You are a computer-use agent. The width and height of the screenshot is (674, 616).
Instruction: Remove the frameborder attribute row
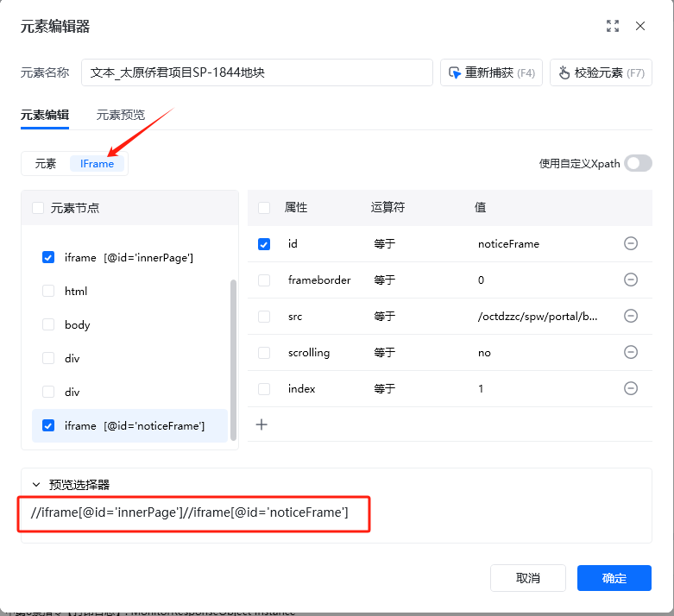click(631, 280)
